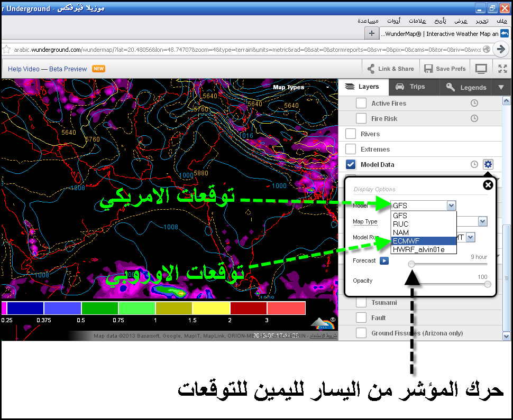Viewport: 513px width, 420px height.
Task: Click the "Tsunami" layer name
Action: pyautogui.click(x=384, y=302)
